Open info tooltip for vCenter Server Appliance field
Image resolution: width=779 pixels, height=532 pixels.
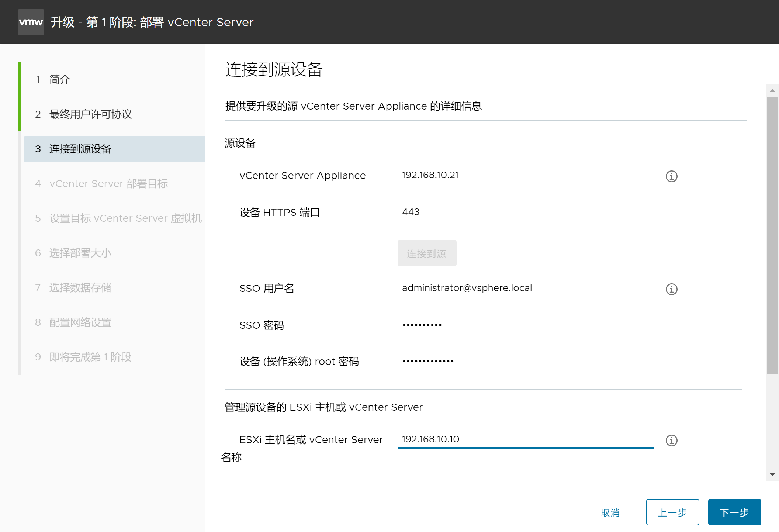(x=671, y=176)
